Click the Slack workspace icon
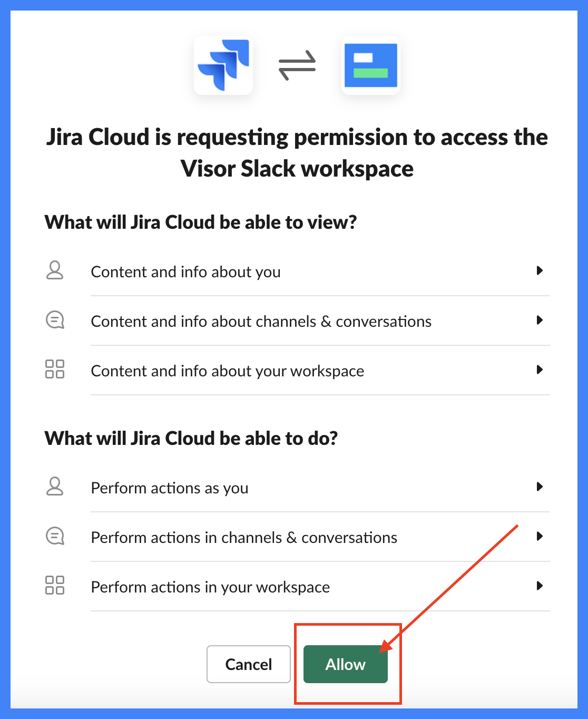The image size is (588, 719). [x=371, y=65]
